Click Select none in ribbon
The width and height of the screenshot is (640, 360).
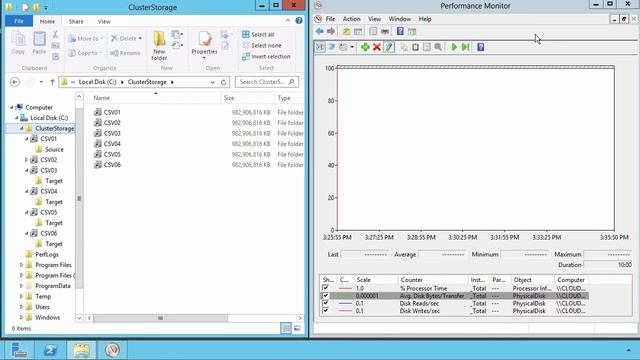pyautogui.click(x=262, y=45)
